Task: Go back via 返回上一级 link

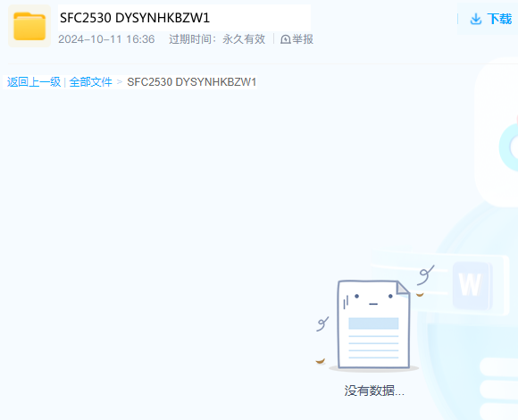Action: click(34, 82)
